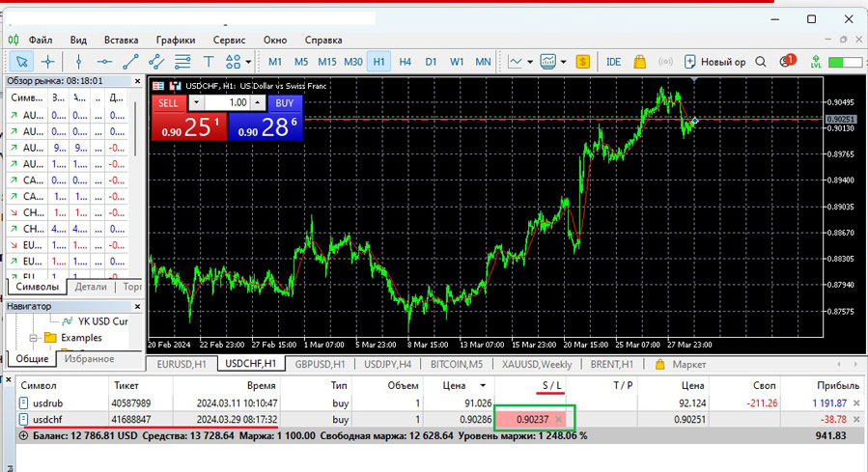Click the red SELL button
The height and width of the screenshot is (472, 868).
coord(168,103)
